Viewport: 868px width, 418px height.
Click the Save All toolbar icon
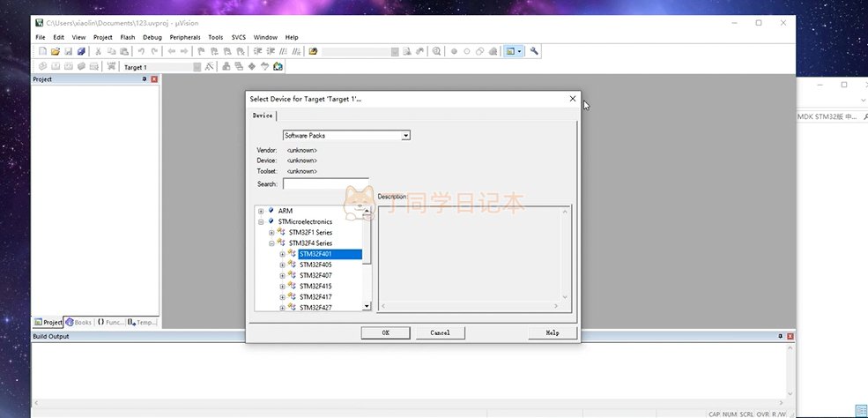[81, 51]
